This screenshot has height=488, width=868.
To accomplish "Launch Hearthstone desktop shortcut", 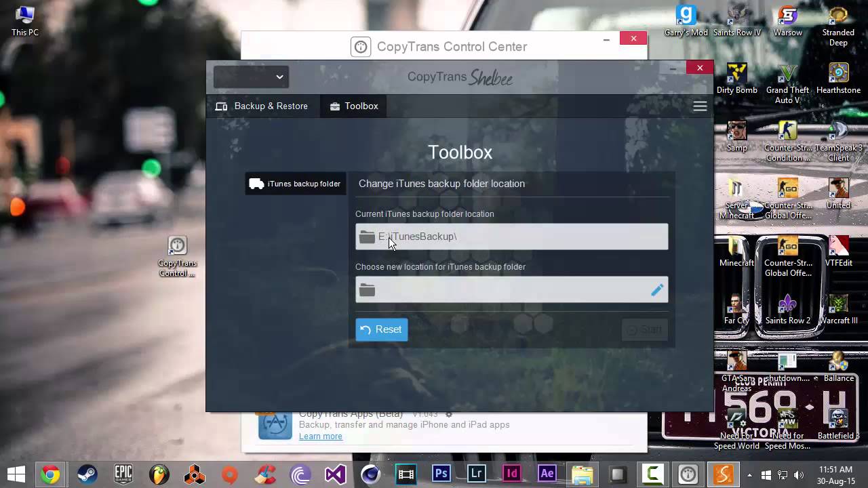I will coord(839,79).
